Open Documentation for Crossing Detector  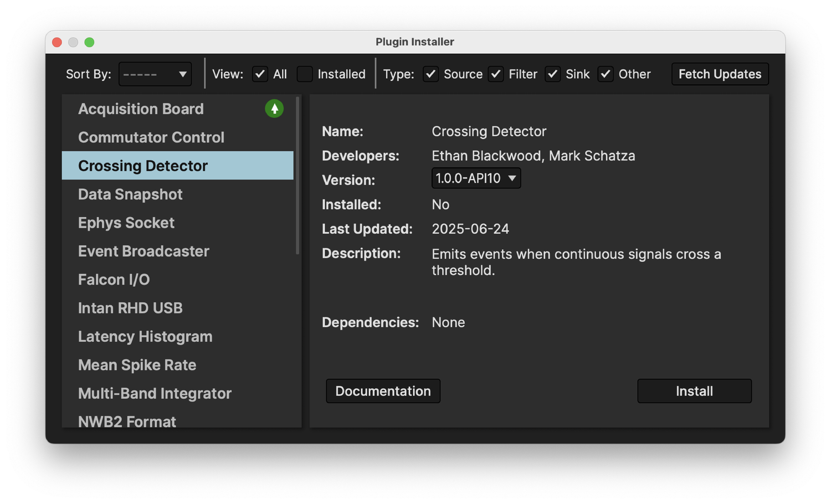(383, 390)
